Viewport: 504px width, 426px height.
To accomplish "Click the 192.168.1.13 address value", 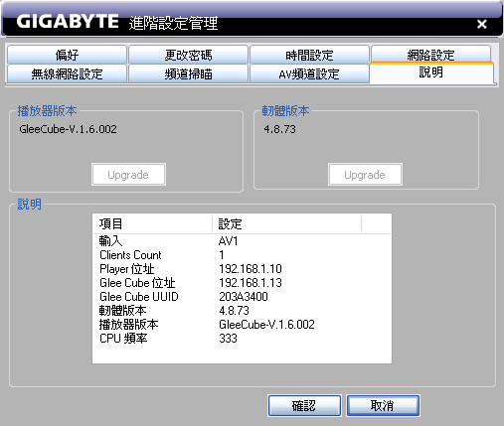I will coord(251,283).
